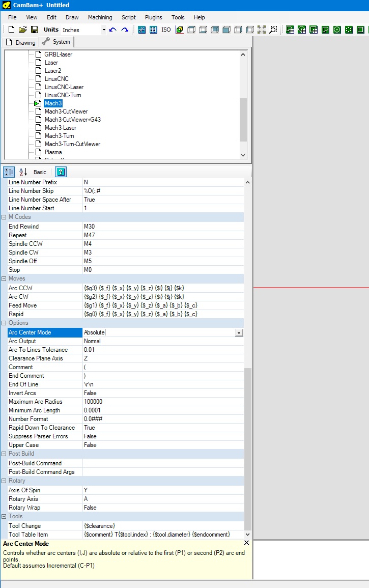Click the first green machining operation icon
The height and width of the screenshot is (588, 369).
(x=290, y=30)
